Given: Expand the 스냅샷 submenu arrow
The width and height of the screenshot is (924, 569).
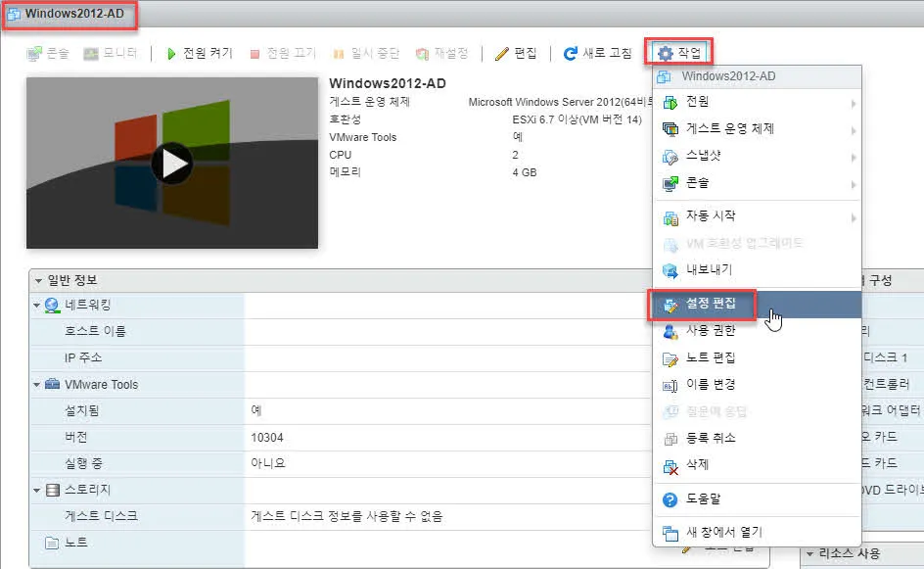Looking at the screenshot, I should tap(853, 158).
